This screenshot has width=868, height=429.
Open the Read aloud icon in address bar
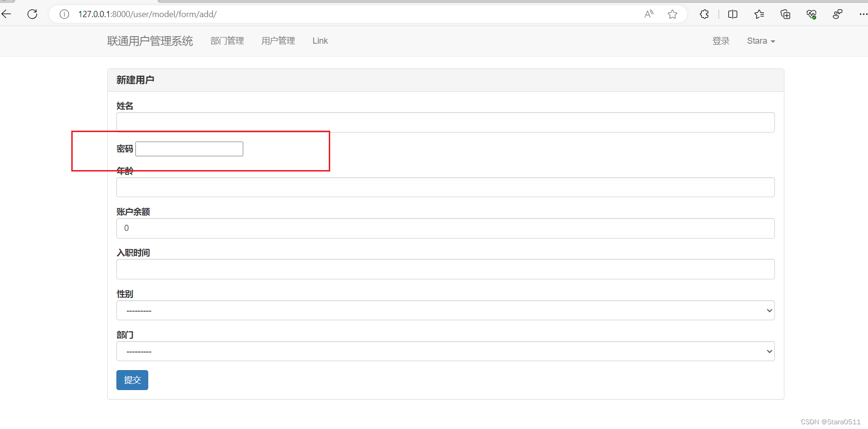pos(649,14)
